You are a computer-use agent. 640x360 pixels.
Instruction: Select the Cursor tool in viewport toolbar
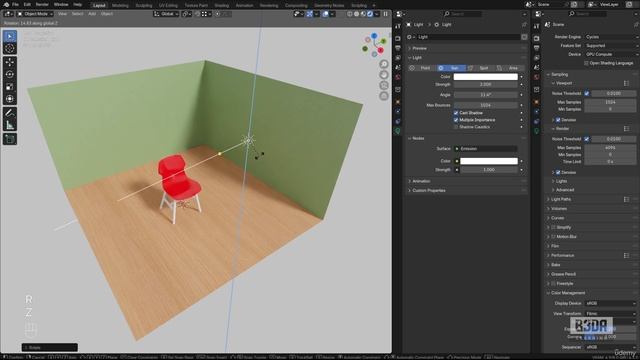tap(10, 49)
